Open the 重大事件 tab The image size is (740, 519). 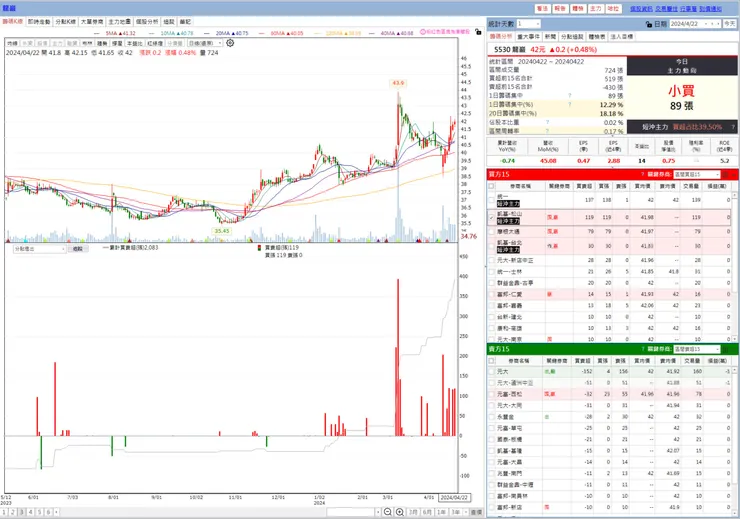(528, 36)
